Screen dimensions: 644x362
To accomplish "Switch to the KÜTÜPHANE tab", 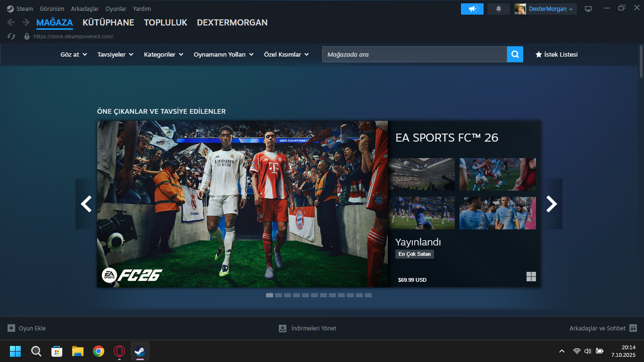I will (x=109, y=22).
